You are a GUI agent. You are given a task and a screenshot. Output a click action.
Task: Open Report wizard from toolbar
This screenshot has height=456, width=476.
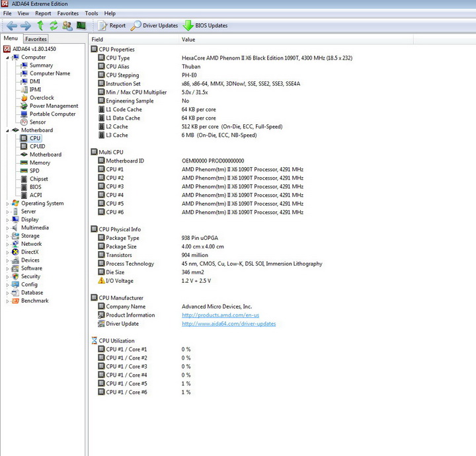click(112, 26)
